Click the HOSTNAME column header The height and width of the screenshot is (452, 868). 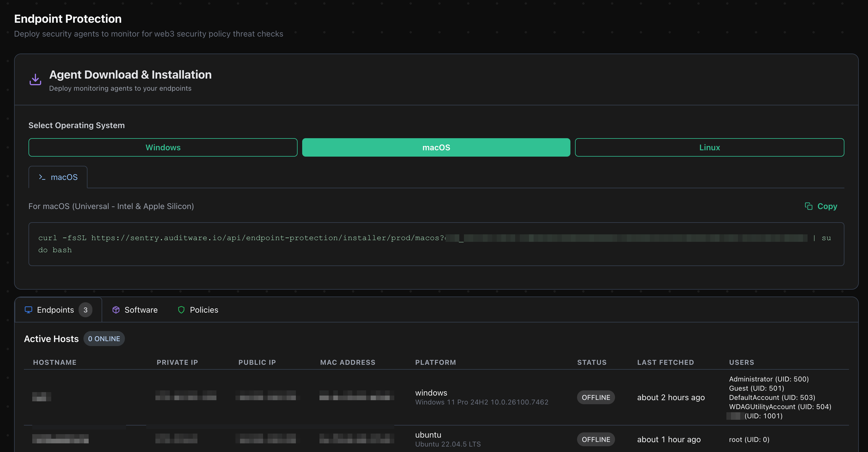point(55,362)
